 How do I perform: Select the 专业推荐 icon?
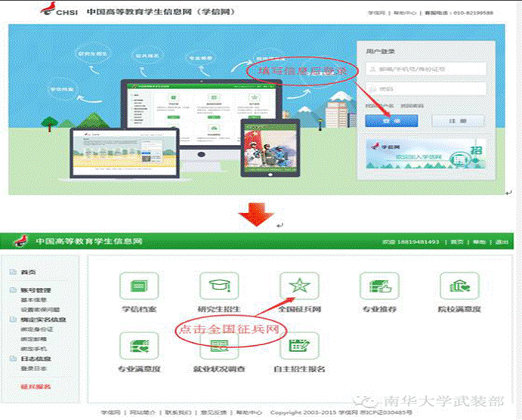pos(378,287)
